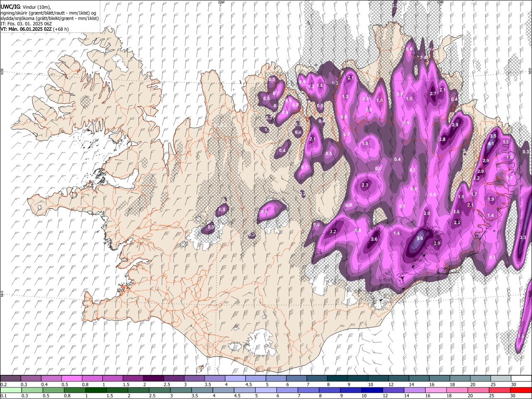This screenshot has height=399, width=532.
Task: Click the 4.1 snowfall value on the map
Action: tap(490, 144)
